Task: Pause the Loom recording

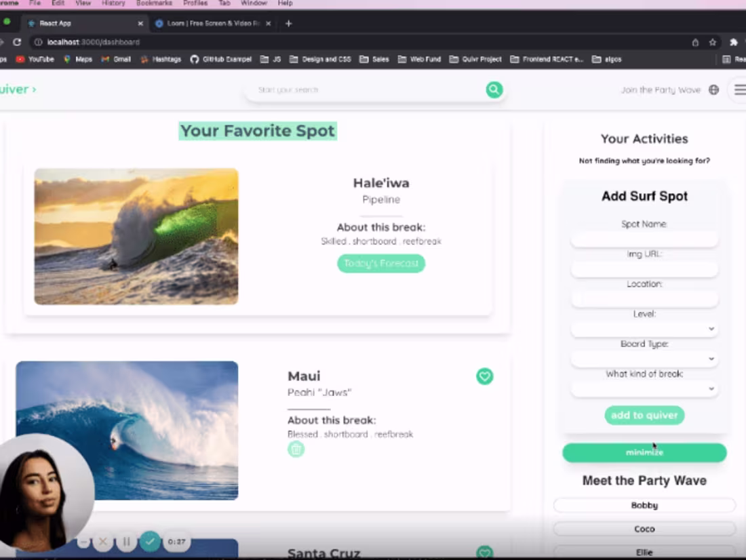Action: (x=126, y=542)
